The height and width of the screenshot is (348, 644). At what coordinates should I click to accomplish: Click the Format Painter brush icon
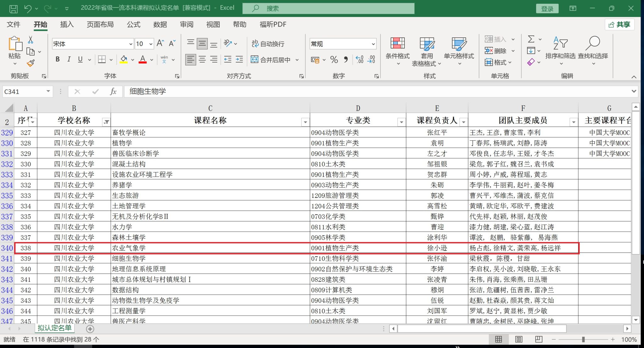31,63
